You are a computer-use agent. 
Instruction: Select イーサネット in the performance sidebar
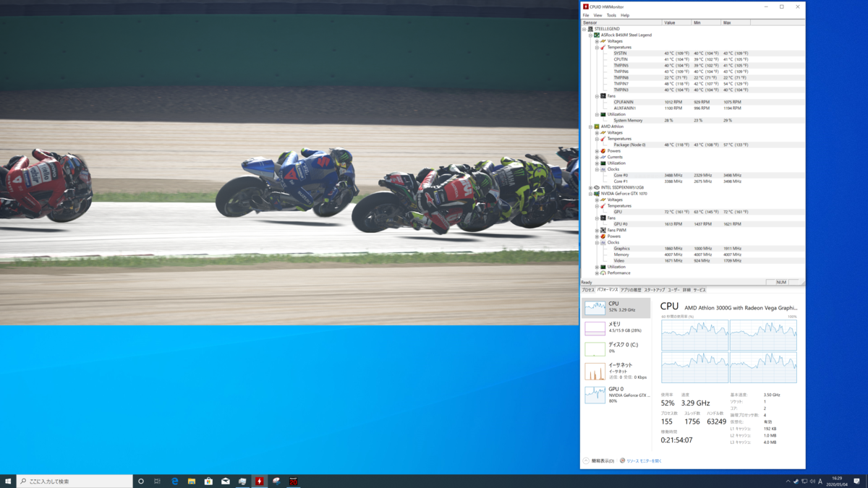[x=616, y=371]
